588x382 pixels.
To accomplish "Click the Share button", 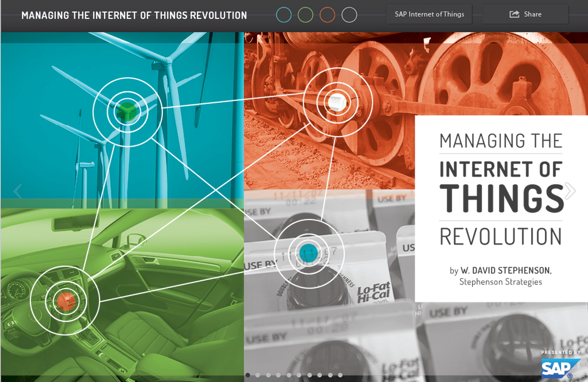I will click(525, 14).
